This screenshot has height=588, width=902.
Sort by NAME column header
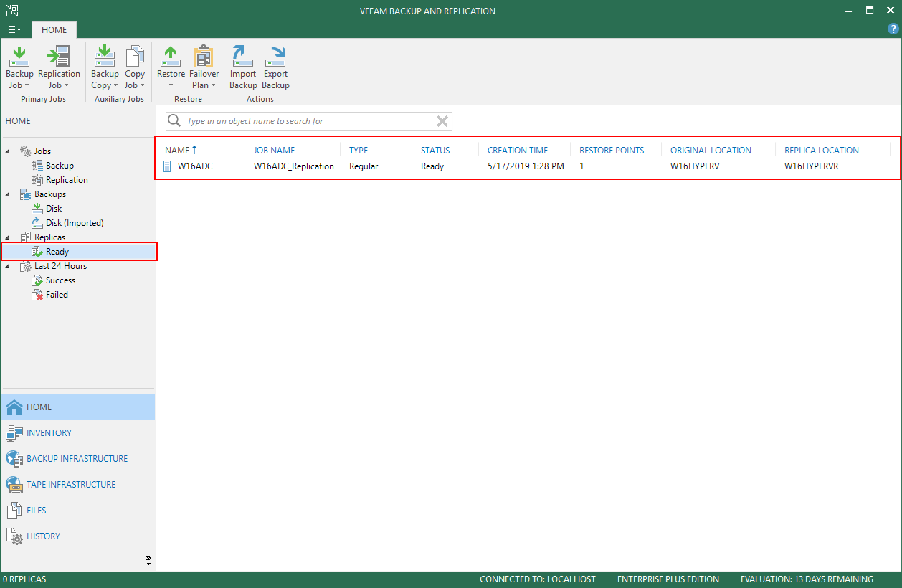click(x=177, y=151)
